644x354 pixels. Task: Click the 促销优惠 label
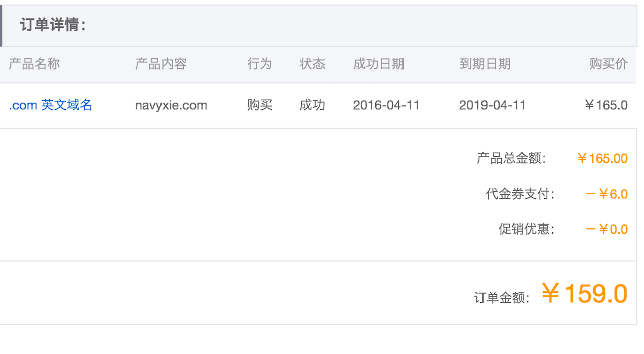coord(527,229)
